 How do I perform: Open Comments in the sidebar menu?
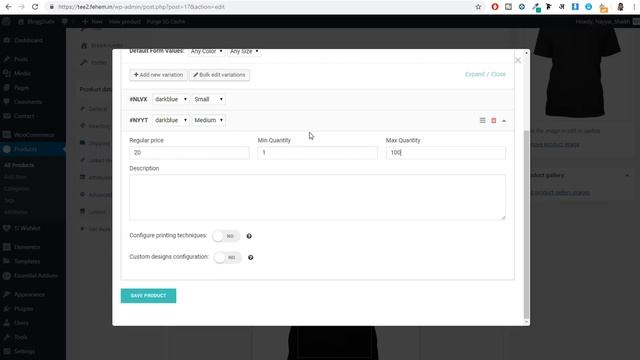click(x=28, y=102)
